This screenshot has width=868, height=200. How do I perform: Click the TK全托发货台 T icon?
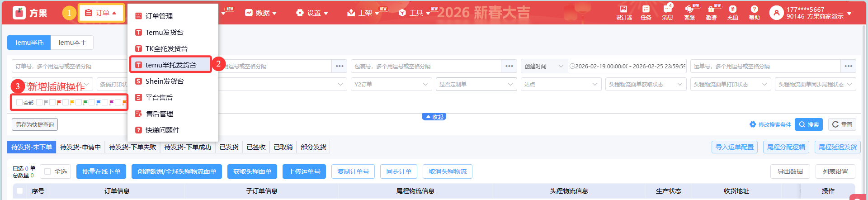139,49
